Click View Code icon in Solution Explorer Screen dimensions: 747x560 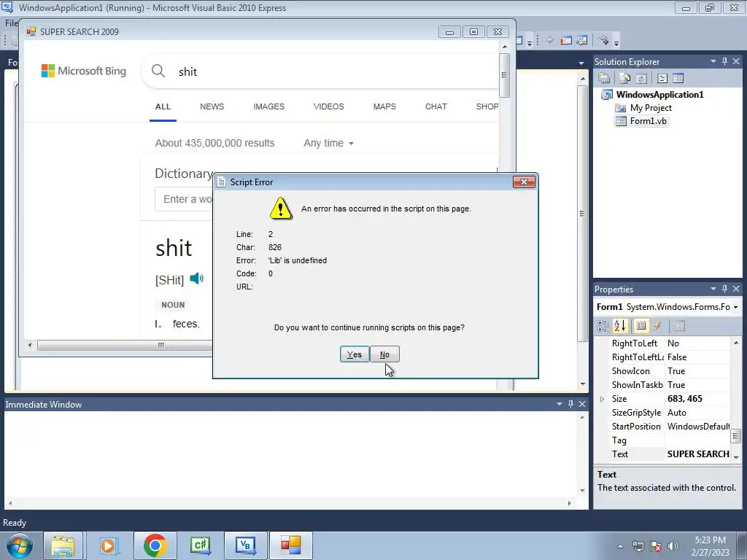tap(662, 78)
